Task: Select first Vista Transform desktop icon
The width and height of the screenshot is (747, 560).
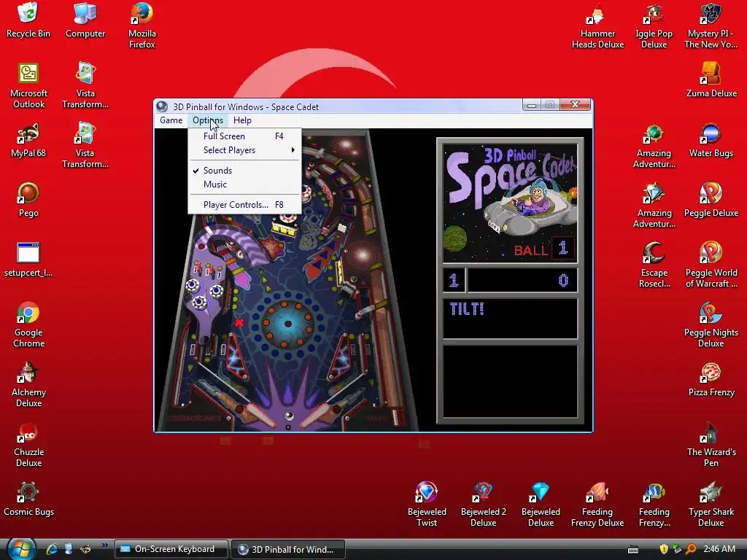Action: click(x=85, y=86)
